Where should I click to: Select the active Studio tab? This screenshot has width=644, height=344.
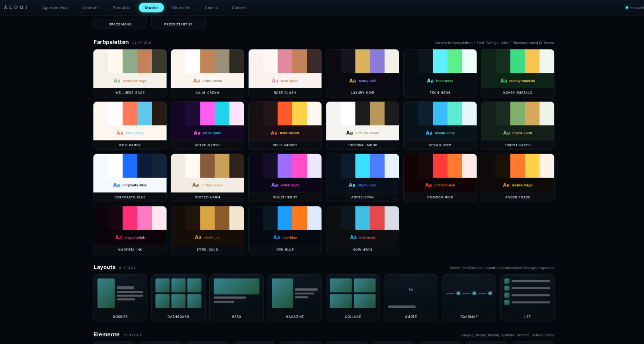(151, 8)
